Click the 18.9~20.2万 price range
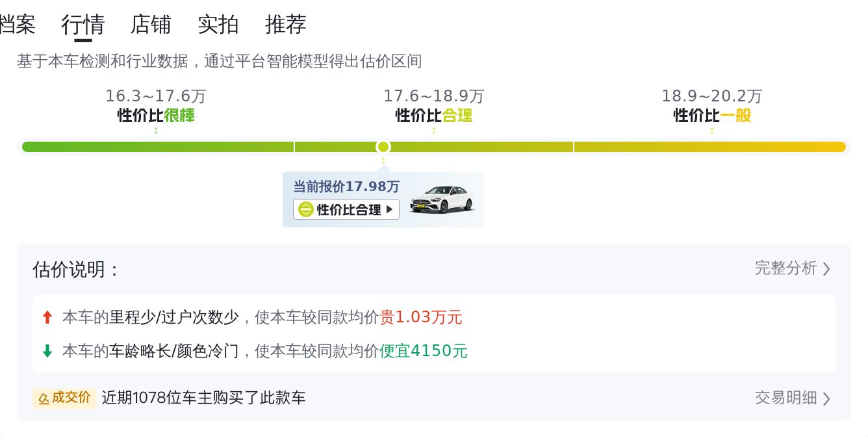 tap(712, 96)
